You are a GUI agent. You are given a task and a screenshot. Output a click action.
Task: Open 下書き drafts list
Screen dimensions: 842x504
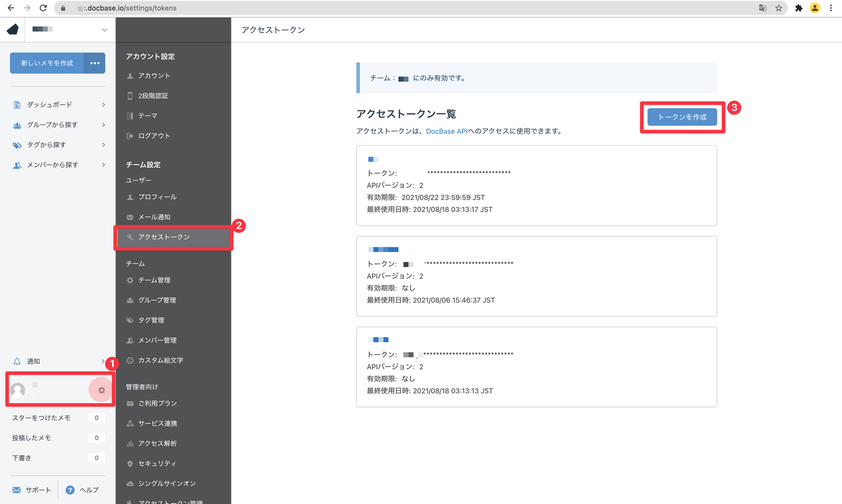pos(21,458)
